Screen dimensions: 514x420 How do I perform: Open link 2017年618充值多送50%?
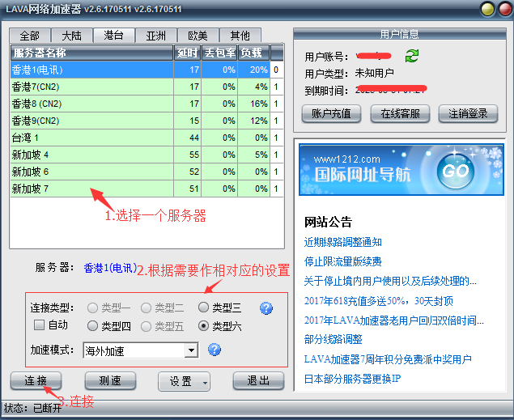tap(379, 301)
